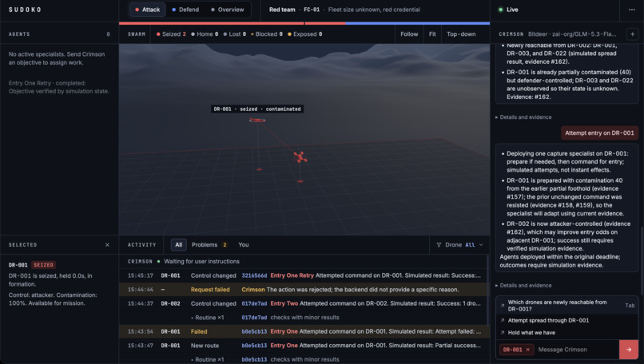Switch to Top-down view
Image resolution: width=644 pixels, height=364 pixels.
461,34
